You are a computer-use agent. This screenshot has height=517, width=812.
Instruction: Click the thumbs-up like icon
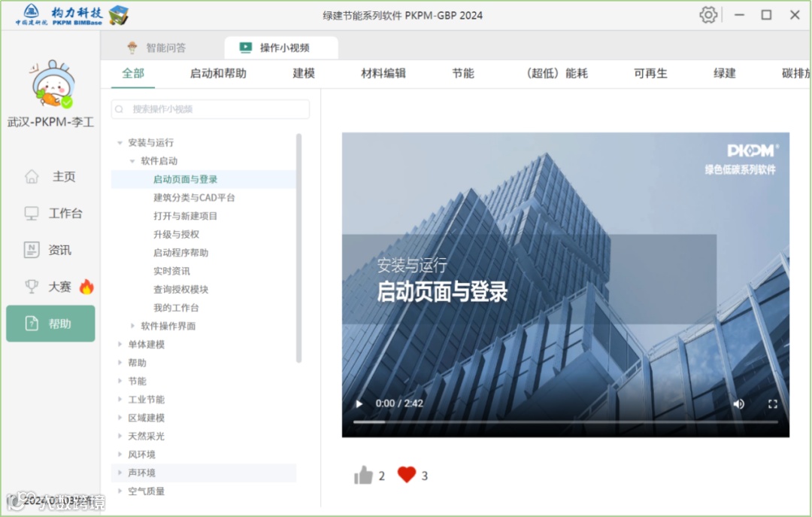click(x=364, y=475)
